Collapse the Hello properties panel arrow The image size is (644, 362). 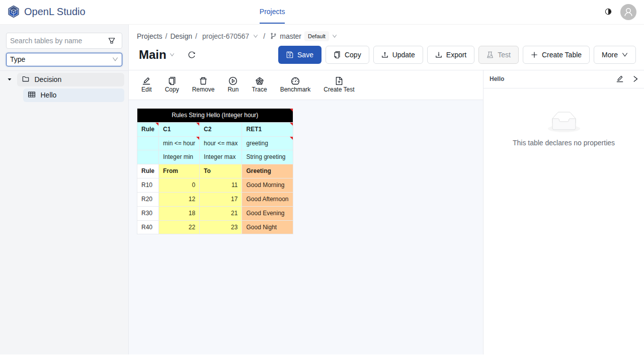[x=635, y=79]
